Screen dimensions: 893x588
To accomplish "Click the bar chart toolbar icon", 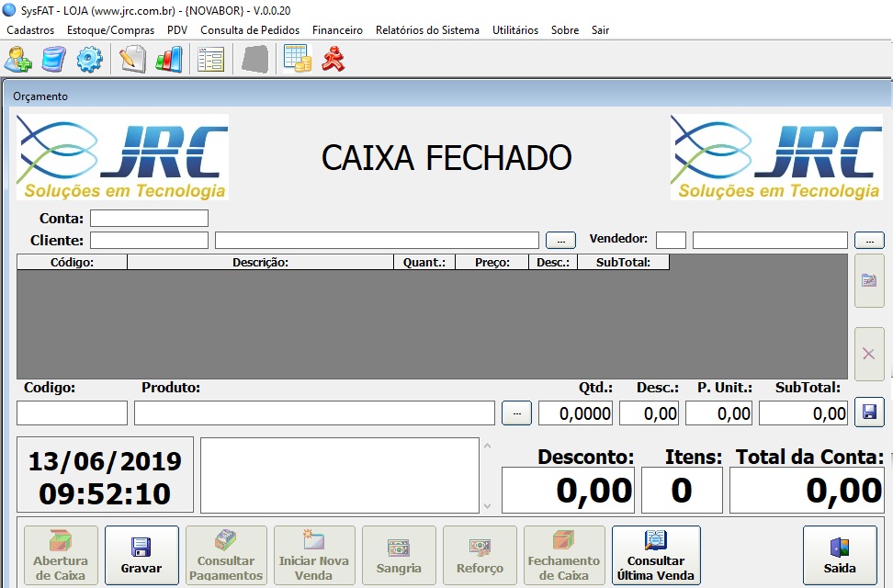I will 169,59.
